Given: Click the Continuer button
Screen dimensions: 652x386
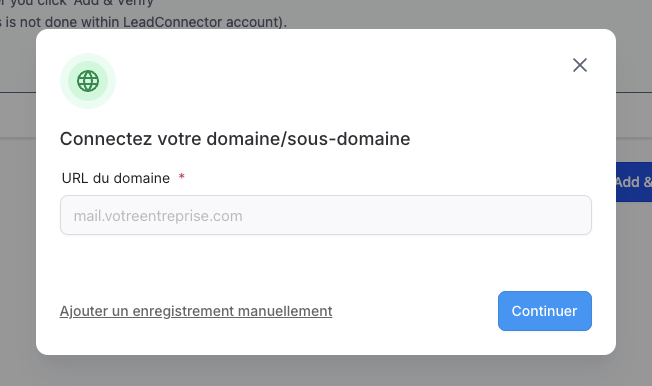Looking at the screenshot, I should tap(544, 311).
